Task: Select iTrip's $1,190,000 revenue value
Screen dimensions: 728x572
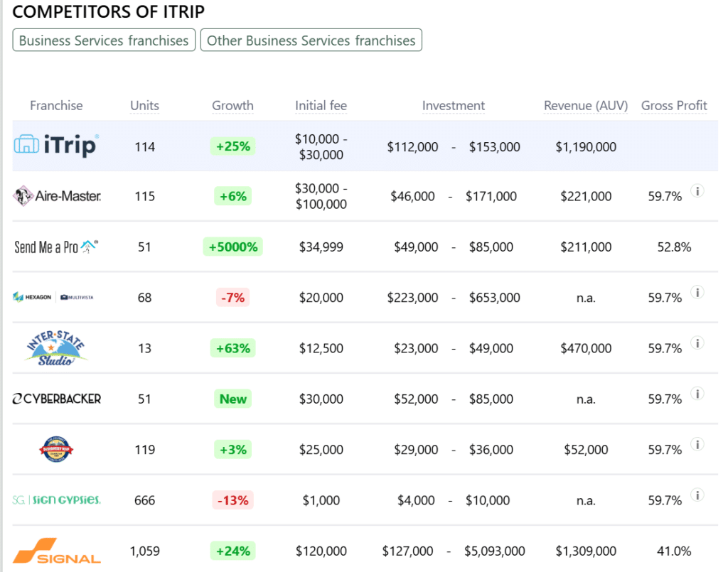Action: coord(586,147)
